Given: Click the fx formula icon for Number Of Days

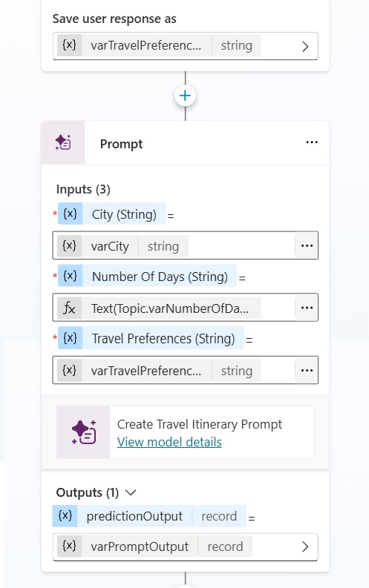Looking at the screenshot, I should [69, 308].
